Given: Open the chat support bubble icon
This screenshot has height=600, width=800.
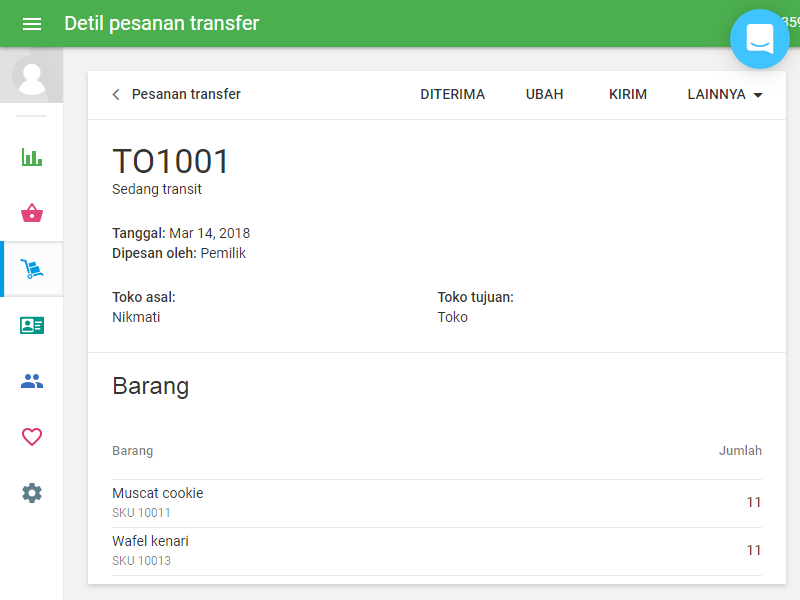Looking at the screenshot, I should 760,39.
